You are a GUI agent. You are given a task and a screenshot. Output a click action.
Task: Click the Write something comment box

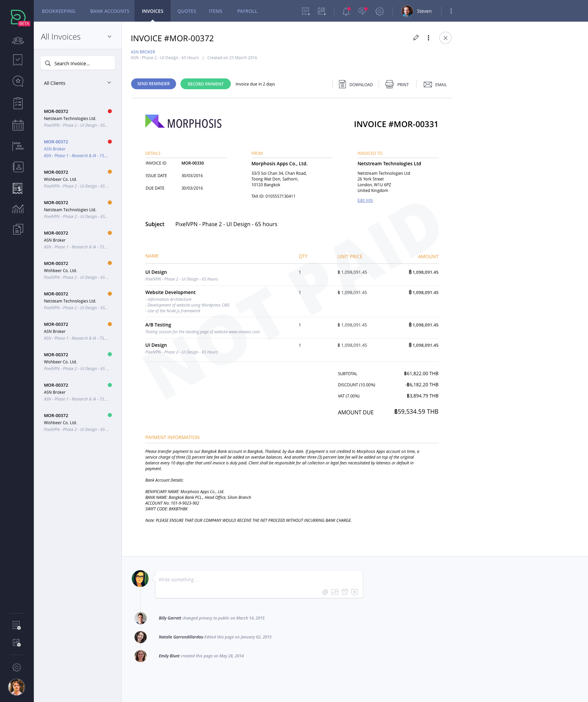tap(259, 584)
